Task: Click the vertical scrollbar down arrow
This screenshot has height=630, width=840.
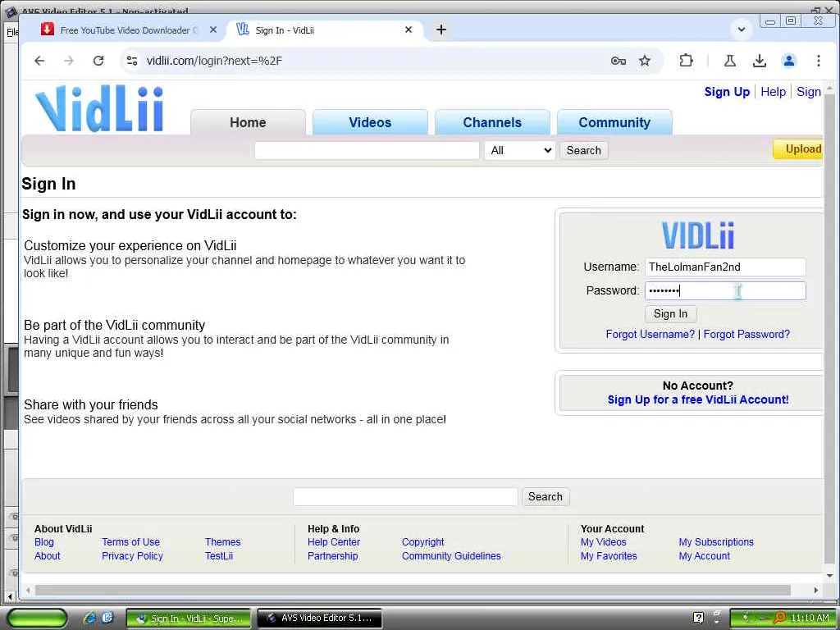Action: tap(830, 576)
